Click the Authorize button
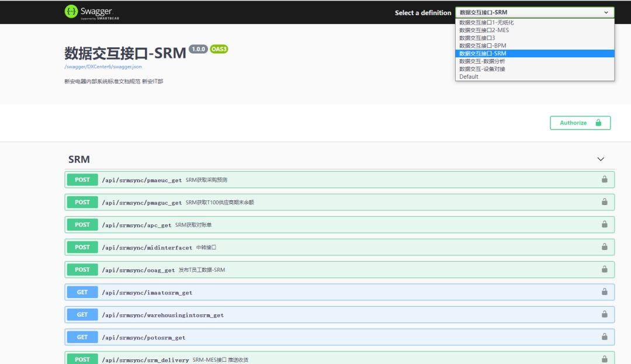 [x=580, y=123]
